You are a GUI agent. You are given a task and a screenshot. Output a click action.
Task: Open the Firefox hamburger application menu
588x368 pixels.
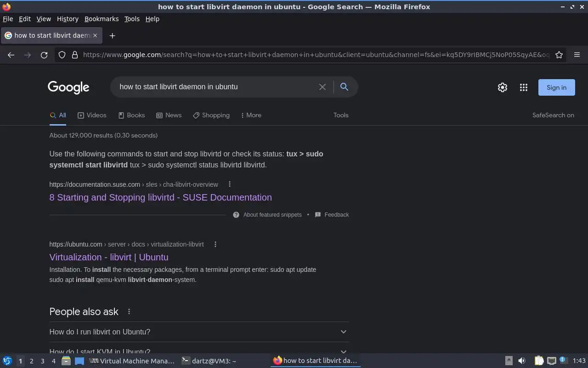click(x=577, y=55)
